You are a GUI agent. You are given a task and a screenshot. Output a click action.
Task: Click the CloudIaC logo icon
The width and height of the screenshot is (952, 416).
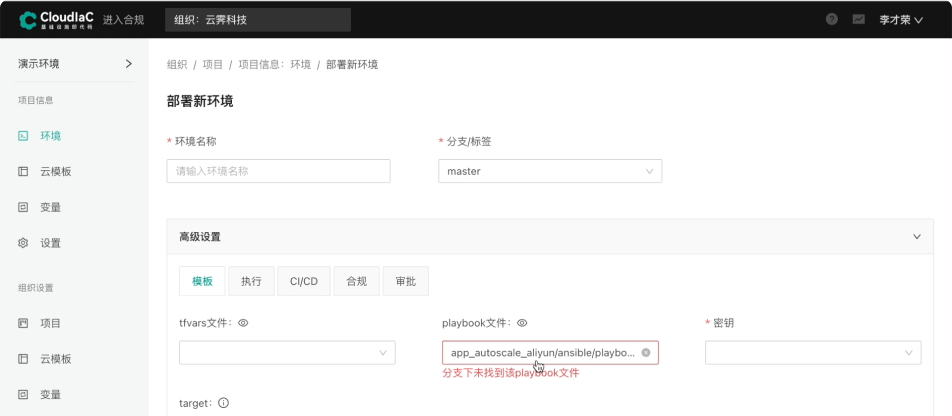click(28, 20)
